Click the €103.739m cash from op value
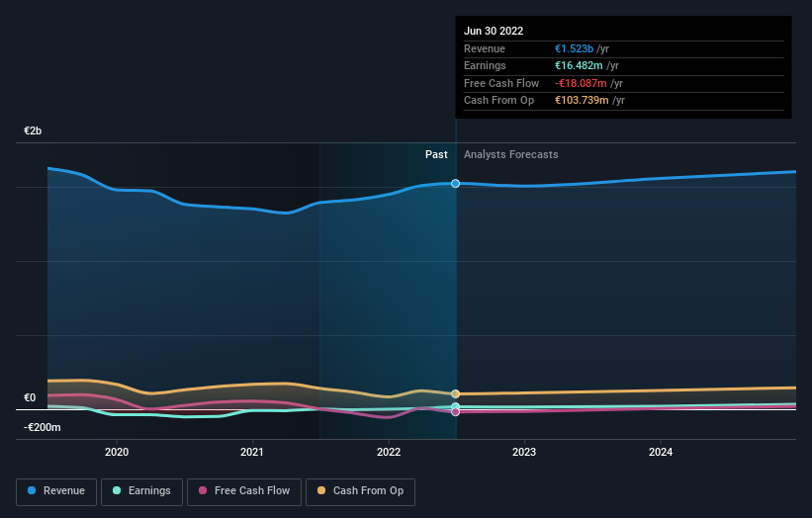The width and height of the screenshot is (812, 518). [x=582, y=101]
